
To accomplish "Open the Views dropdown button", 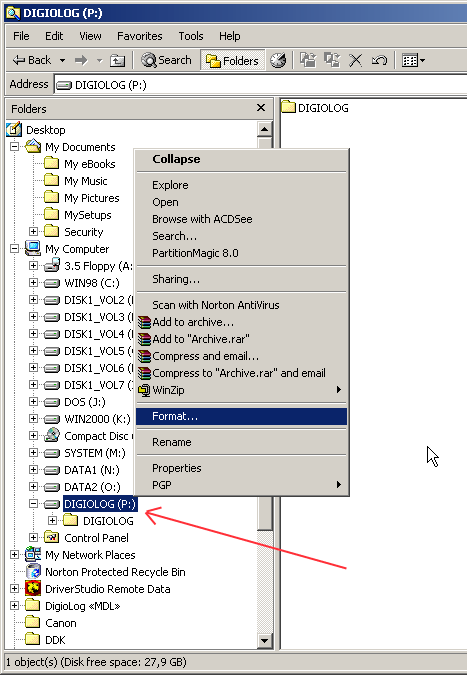I will click(413, 60).
